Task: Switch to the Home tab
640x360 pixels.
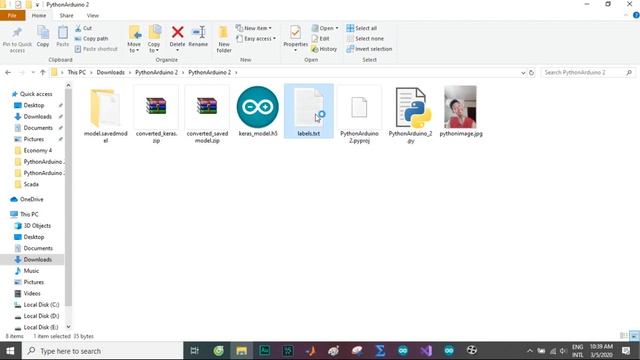Action: [x=39, y=16]
